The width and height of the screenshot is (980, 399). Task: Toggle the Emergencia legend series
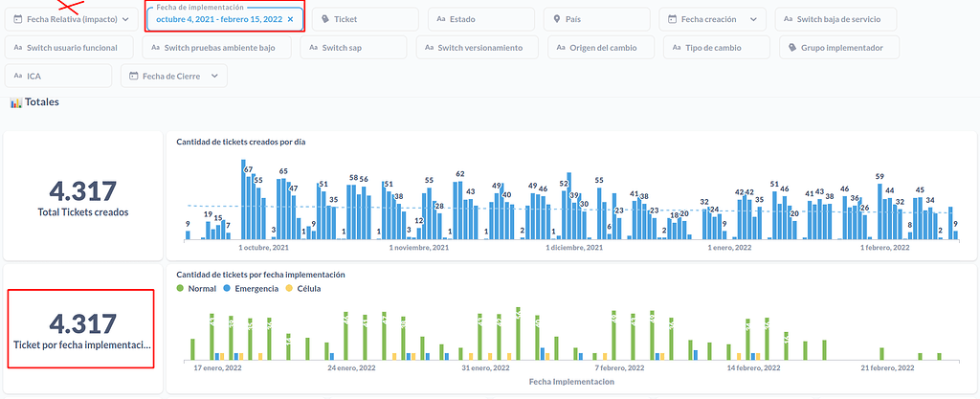251,289
